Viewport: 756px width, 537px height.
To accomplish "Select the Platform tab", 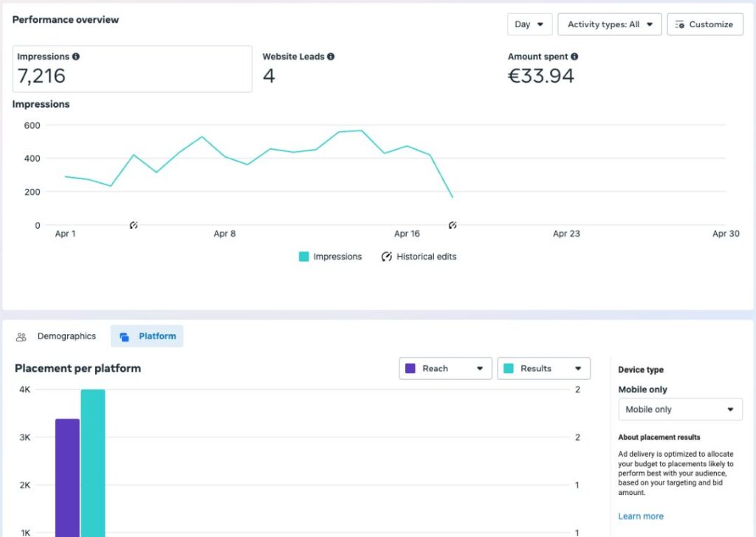I will [147, 336].
